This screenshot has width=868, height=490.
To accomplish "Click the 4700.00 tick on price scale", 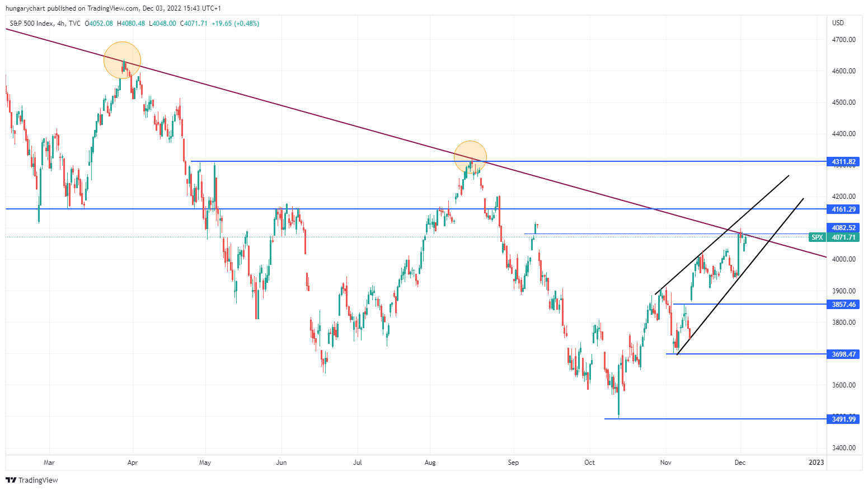I will (843, 40).
